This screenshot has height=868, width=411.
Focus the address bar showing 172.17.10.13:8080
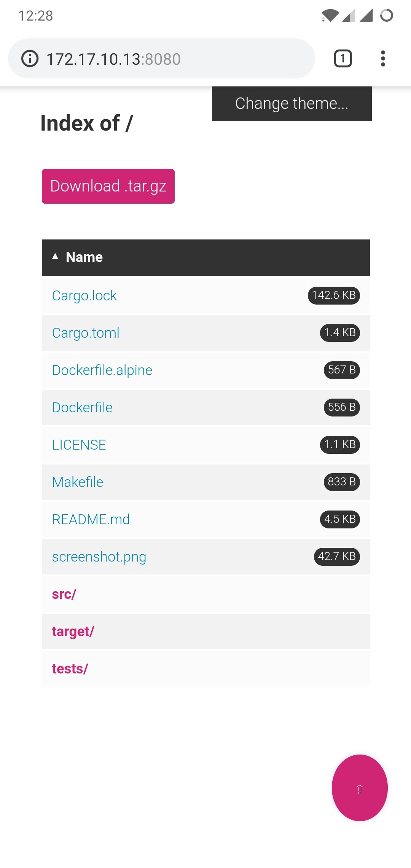(161, 59)
